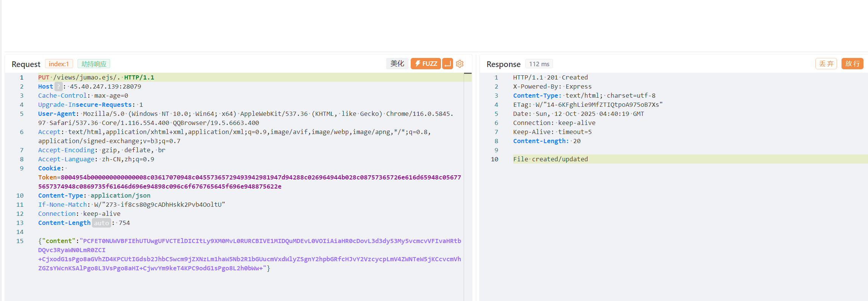868x301 pixels.
Task: Click the 丢弃 discard button
Action: pos(826,64)
